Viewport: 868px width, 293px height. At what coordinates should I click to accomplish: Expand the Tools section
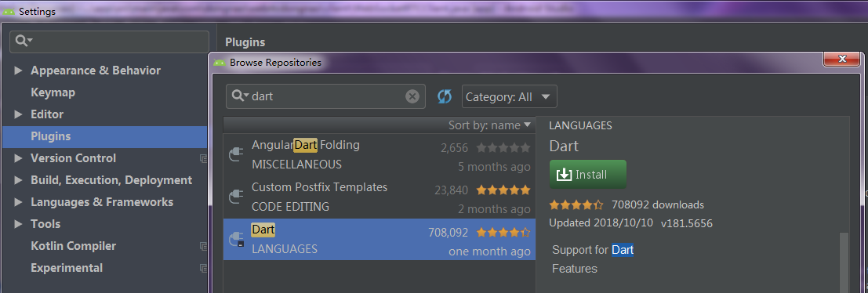coord(18,224)
